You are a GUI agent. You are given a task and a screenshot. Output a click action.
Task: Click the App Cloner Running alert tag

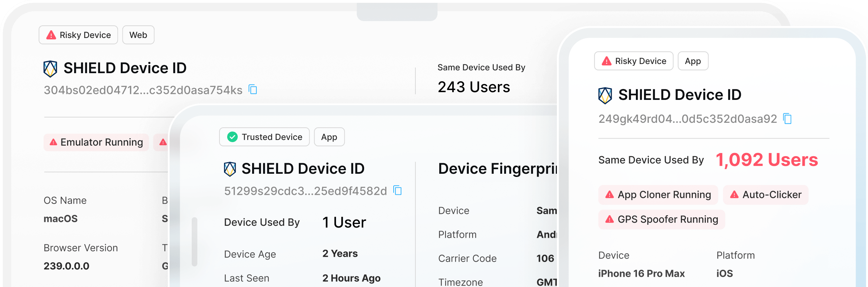tap(658, 194)
